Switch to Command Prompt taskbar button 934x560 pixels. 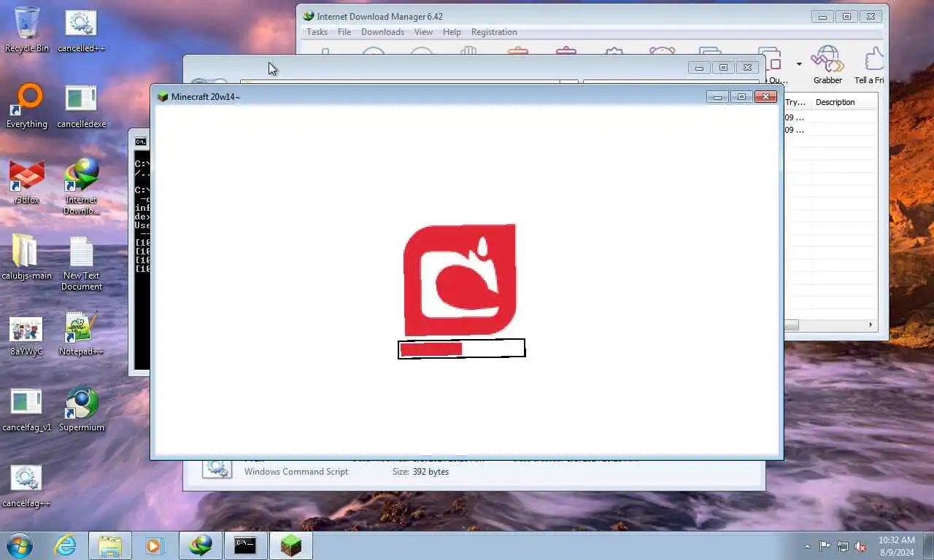tap(245, 545)
